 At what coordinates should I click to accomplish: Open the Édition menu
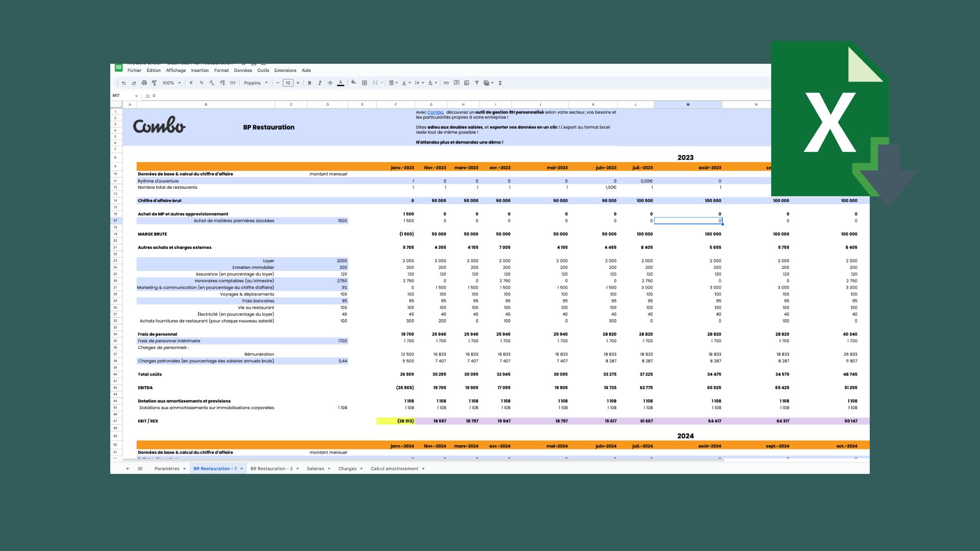coord(154,70)
